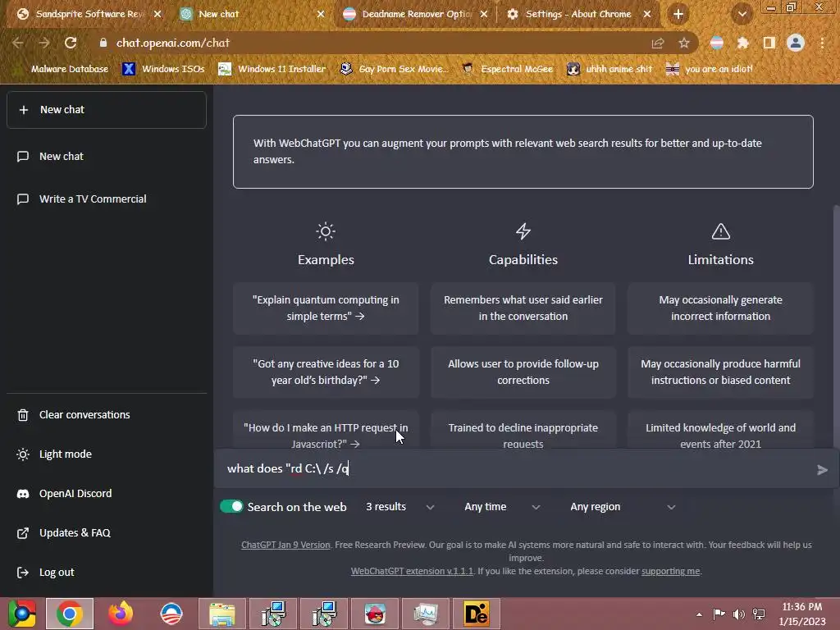The image size is (840, 630).
Task: Expand the 3 results dropdown
Action: coord(399,507)
